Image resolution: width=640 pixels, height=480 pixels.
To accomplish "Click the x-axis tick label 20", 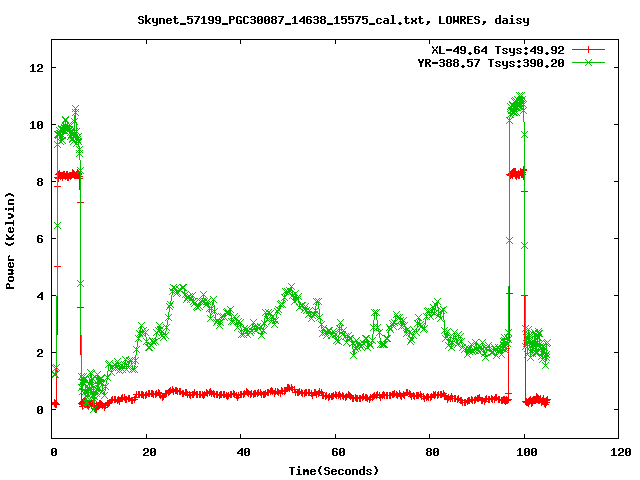I will 149,452.
